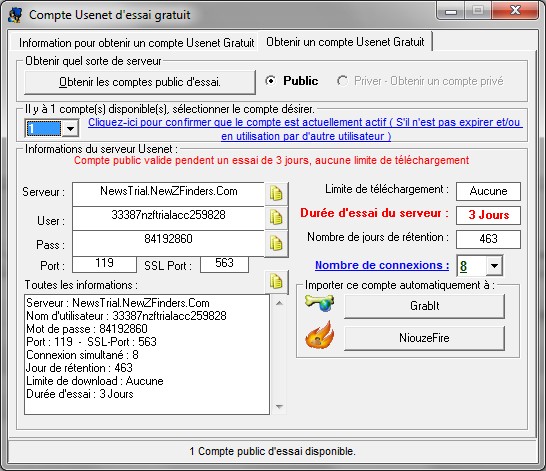Click the Port field showing 119

point(104,264)
